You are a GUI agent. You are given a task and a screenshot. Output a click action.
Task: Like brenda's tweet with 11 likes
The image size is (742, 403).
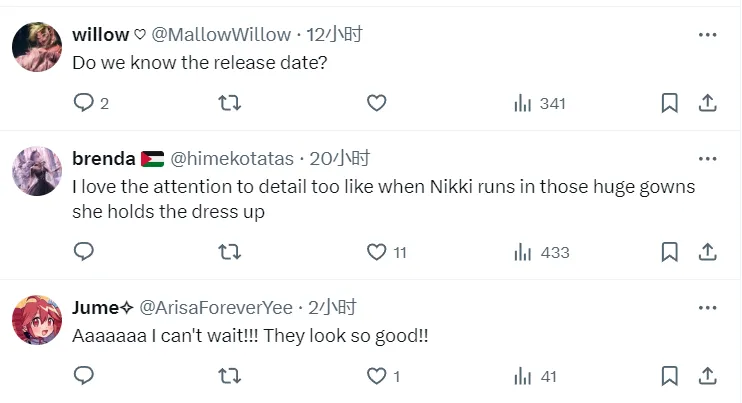tap(376, 252)
